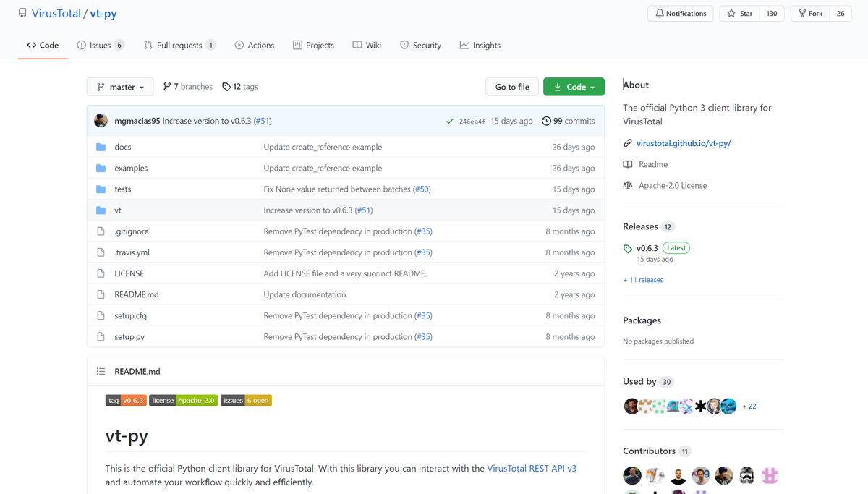
Task: Click the repository icon beside VirusTotal
Action: pos(22,13)
